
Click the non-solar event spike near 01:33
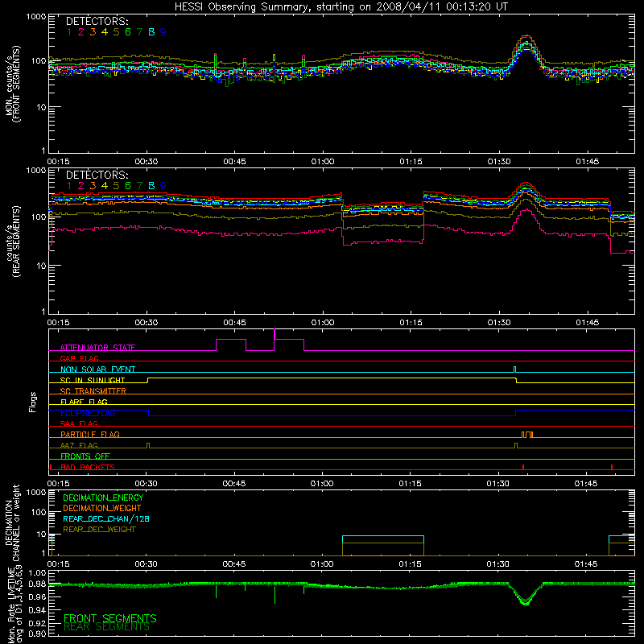pos(514,369)
